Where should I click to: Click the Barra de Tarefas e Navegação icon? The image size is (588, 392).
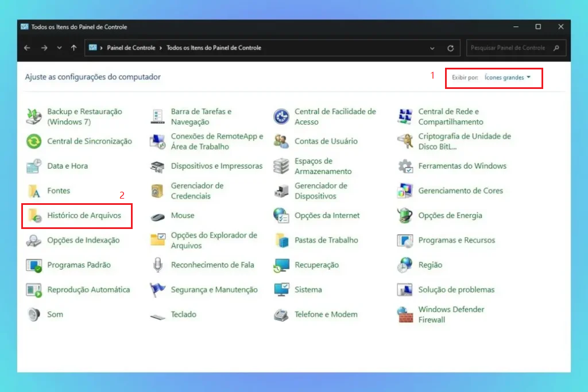(157, 117)
